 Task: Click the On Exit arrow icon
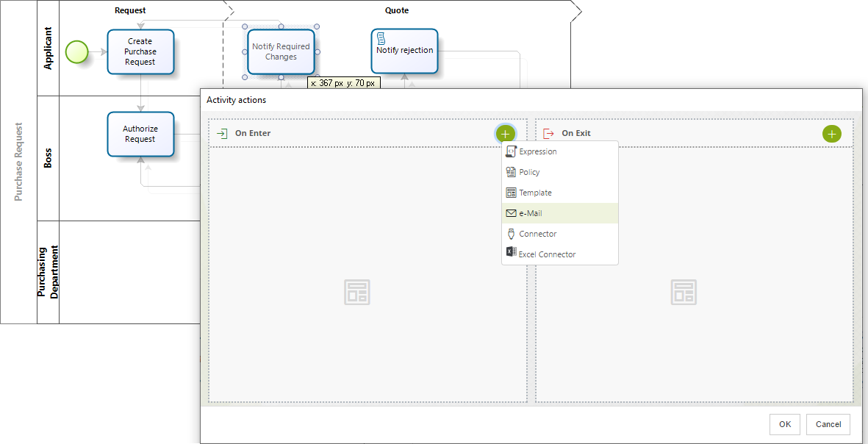point(548,134)
